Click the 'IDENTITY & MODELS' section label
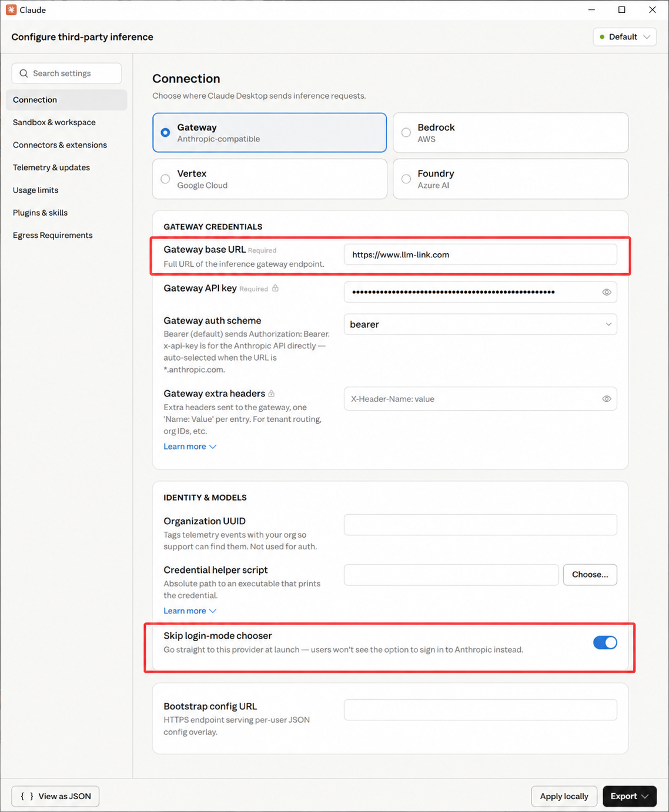The width and height of the screenshot is (669, 812). tap(205, 498)
